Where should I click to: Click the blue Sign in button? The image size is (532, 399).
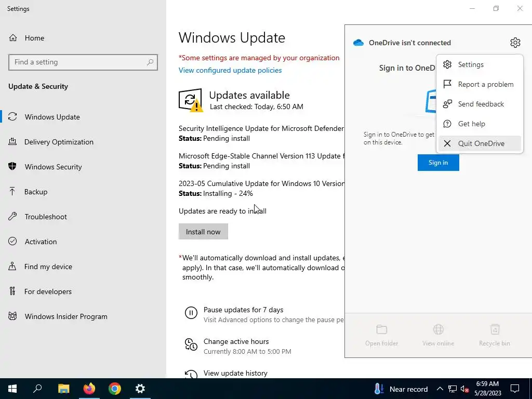pyautogui.click(x=438, y=163)
